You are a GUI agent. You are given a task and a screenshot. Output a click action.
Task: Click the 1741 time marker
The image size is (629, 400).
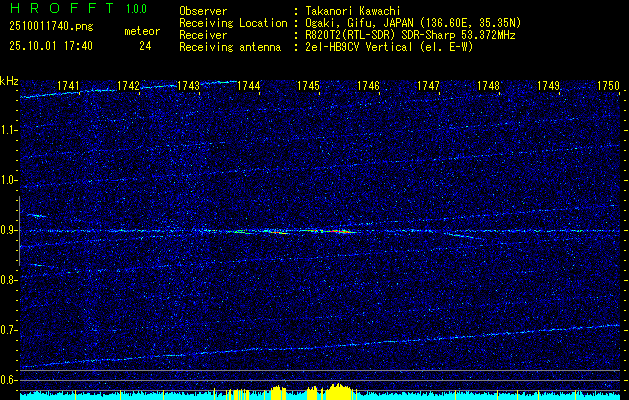[69, 87]
